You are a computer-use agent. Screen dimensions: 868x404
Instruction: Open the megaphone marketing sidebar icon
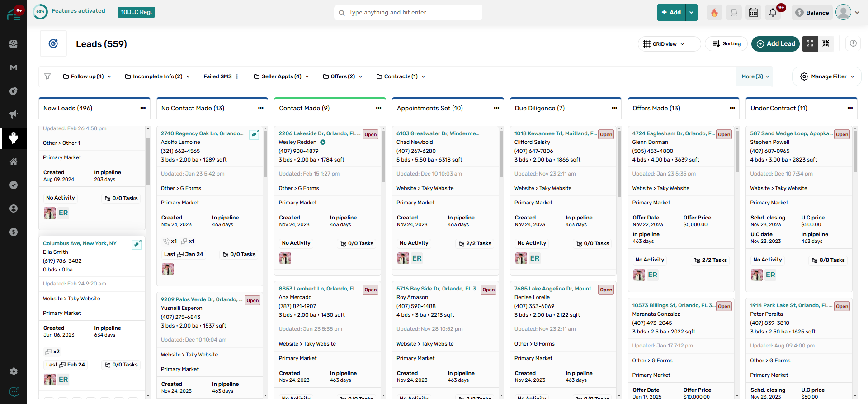[14, 114]
